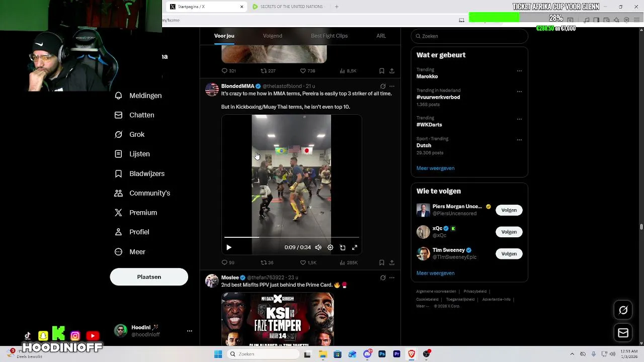The image size is (644, 362).
Task: Play the paused sparring video
Action: click(229, 247)
